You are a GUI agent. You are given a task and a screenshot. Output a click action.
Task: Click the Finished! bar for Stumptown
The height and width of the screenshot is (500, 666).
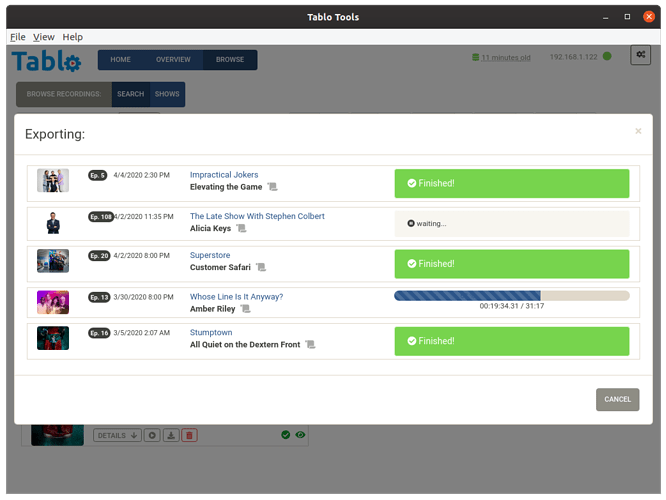coord(512,341)
